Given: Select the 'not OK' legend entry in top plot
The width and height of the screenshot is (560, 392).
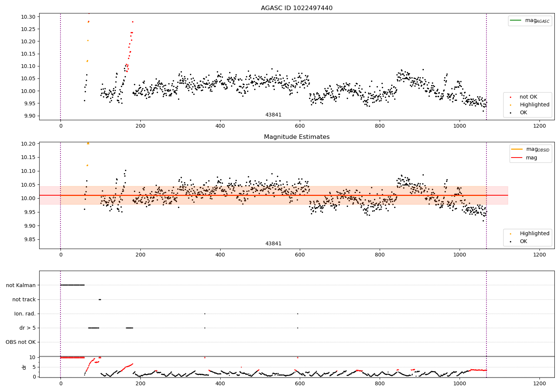Looking at the screenshot, I should point(528,97).
